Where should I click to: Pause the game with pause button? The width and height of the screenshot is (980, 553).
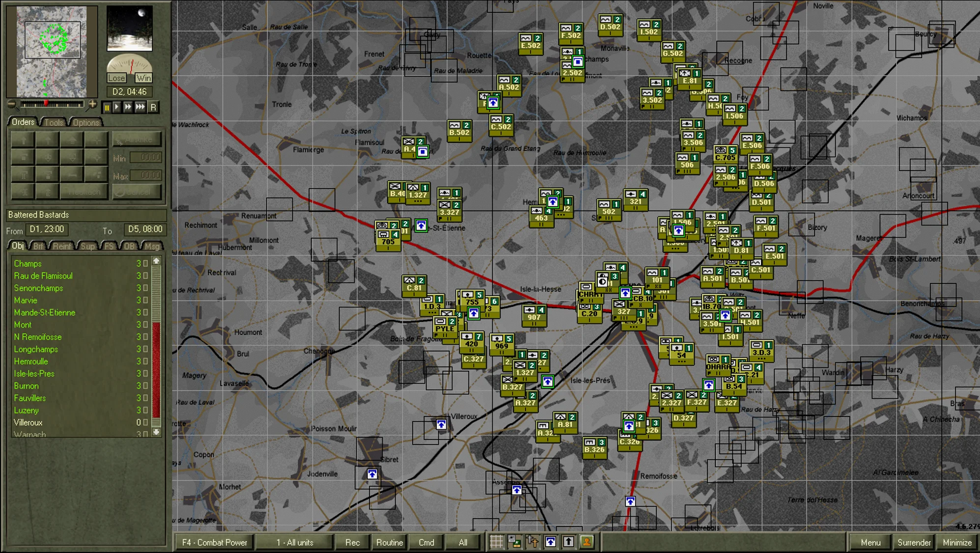tap(107, 107)
